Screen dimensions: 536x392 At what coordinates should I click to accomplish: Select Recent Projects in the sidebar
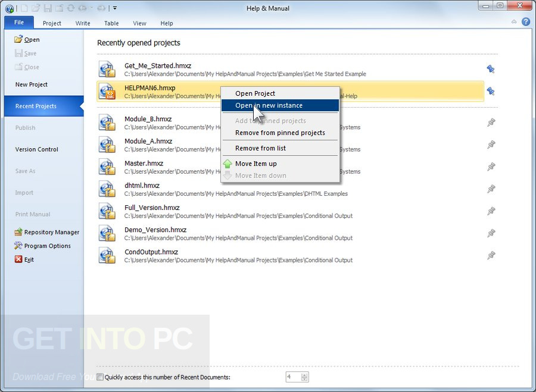tap(43, 106)
